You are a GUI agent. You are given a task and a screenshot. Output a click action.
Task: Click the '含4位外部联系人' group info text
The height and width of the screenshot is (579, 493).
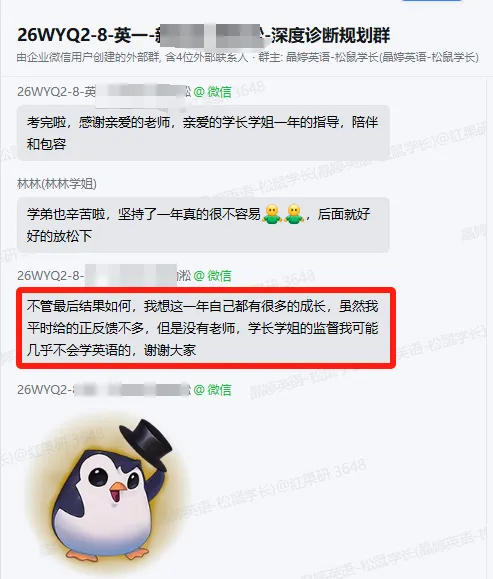coord(206,58)
